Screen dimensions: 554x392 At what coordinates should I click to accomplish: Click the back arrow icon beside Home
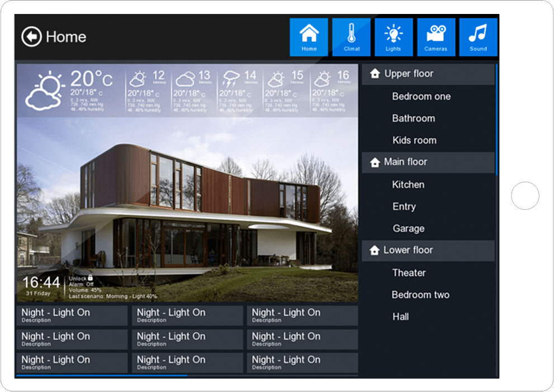(32, 37)
